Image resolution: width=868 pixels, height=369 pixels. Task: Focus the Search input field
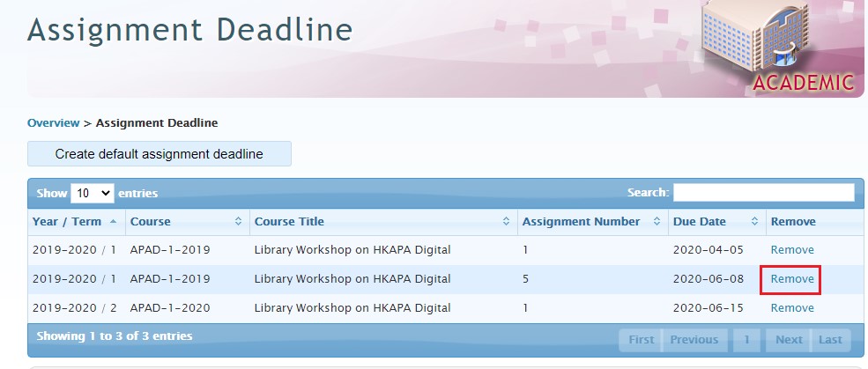pos(763,193)
